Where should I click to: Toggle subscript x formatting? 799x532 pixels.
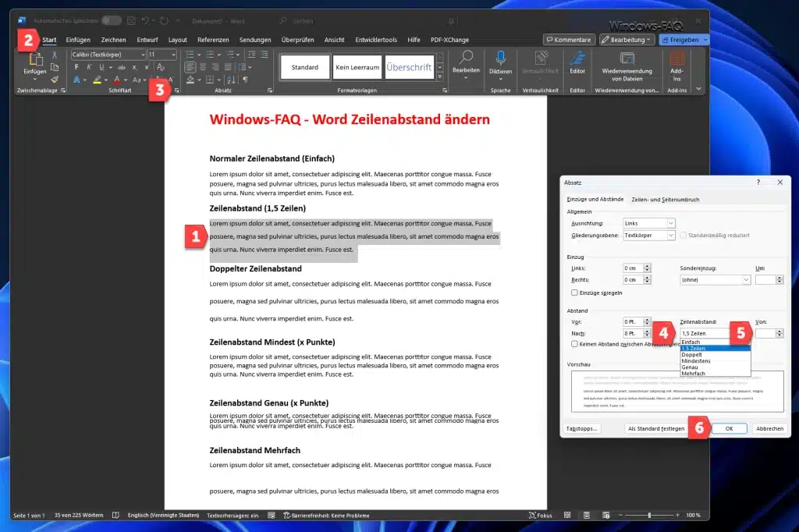(x=134, y=67)
